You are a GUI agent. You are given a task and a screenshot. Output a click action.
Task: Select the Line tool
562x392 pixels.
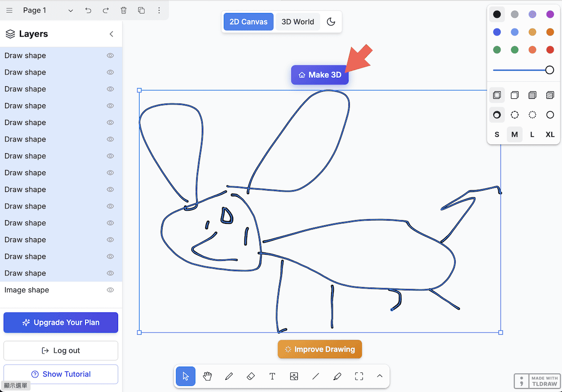point(316,376)
